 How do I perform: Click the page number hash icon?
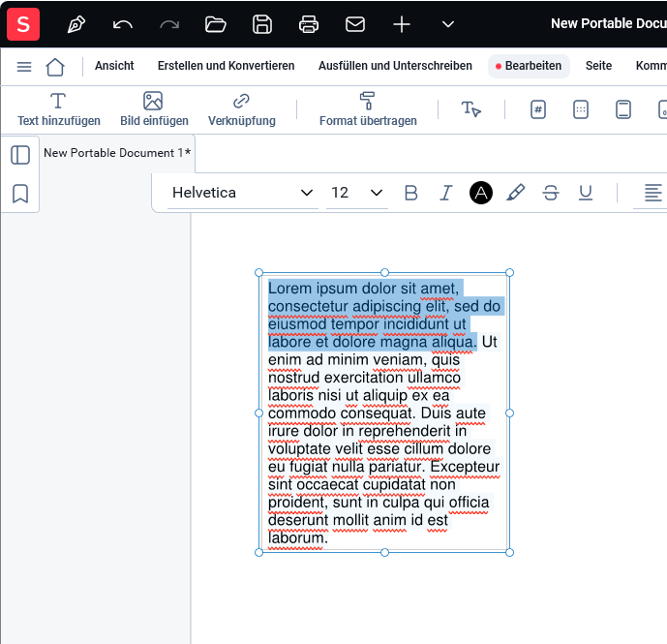point(538,109)
